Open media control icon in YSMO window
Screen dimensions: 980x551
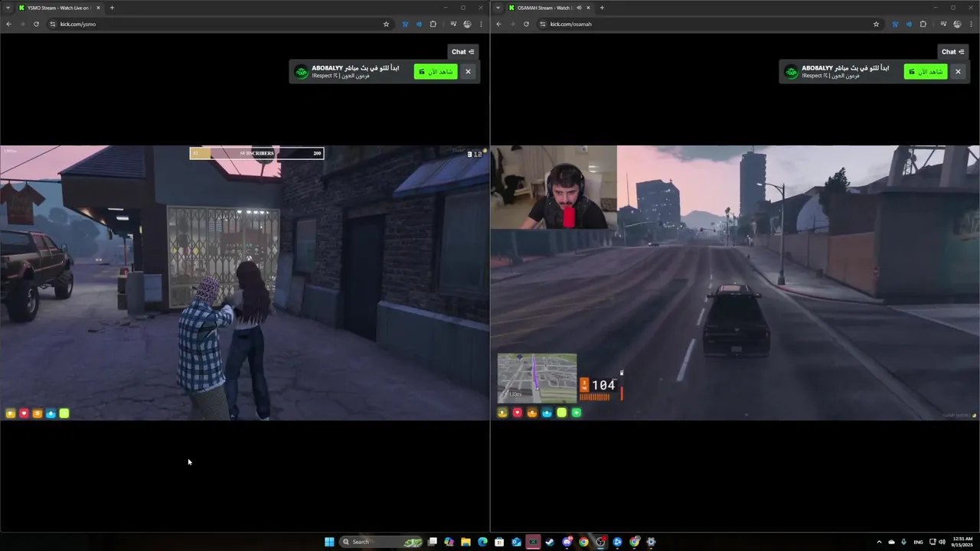[453, 24]
